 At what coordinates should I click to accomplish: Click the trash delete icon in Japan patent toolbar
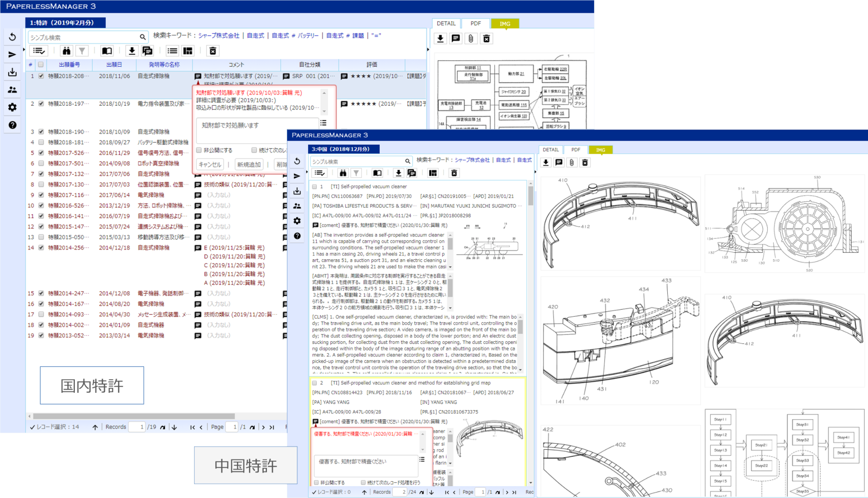point(213,51)
